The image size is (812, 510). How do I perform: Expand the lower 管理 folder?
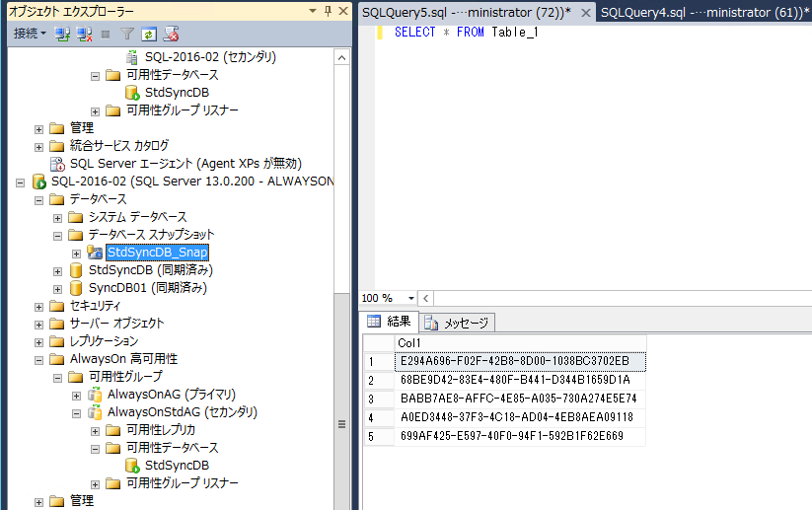click(38, 502)
